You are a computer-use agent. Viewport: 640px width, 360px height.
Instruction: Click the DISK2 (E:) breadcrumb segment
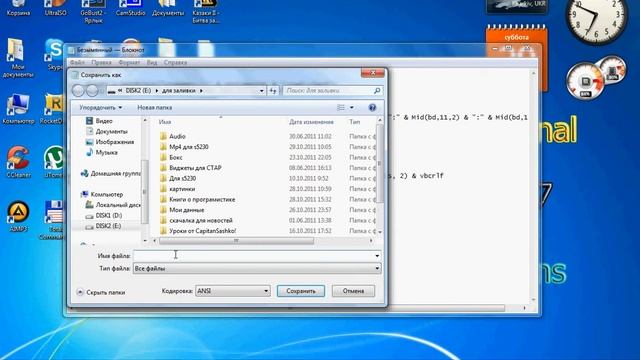tap(138, 91)
